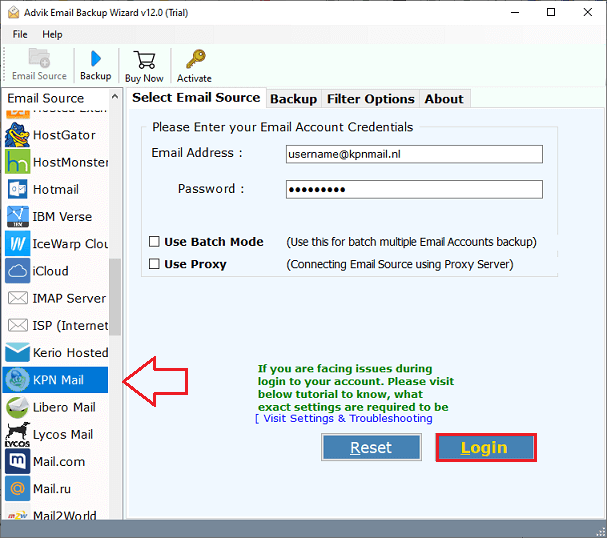Enable Use Proxy checkbox
This screenshot has width=607, height=538.
click(154, 264)
